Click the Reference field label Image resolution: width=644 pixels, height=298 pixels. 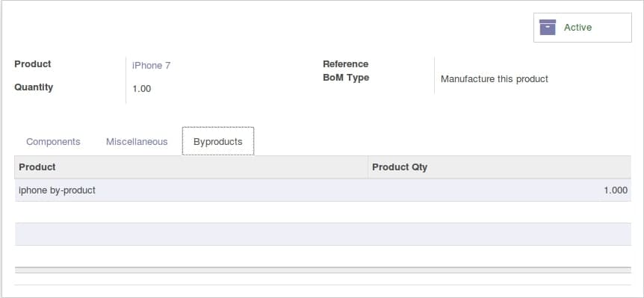coord(345,64)
